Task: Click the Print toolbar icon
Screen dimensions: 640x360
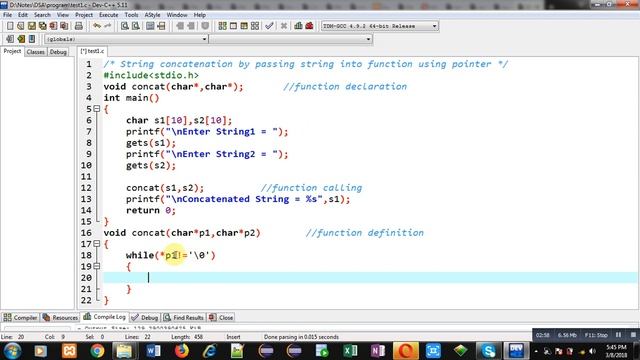Action: [79, 26]
